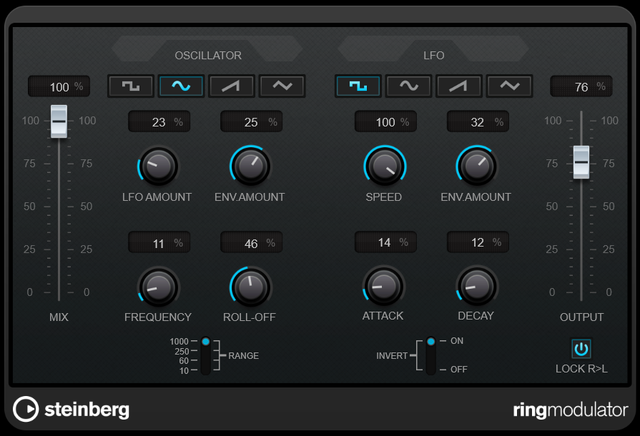Select the LFO square waveform
This screenshot has height=436, width=640.
358,86
